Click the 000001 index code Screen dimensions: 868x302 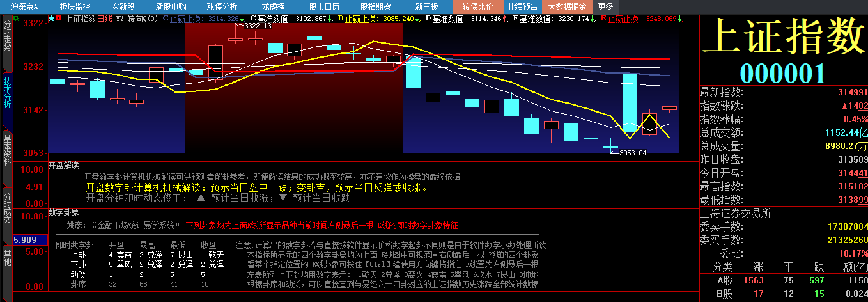[x=782, y=73]
